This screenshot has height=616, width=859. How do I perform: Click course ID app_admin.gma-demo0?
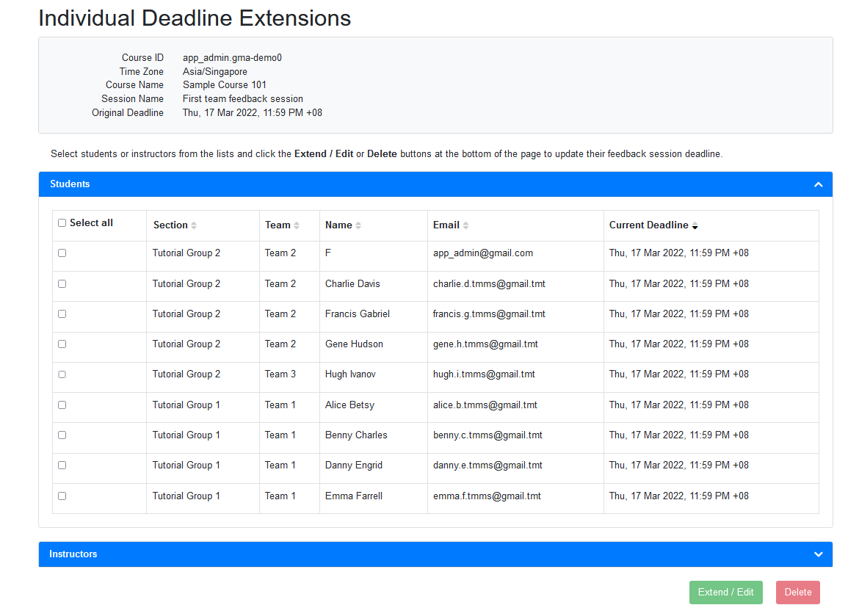pyautogui.click(x=232, y=57)
